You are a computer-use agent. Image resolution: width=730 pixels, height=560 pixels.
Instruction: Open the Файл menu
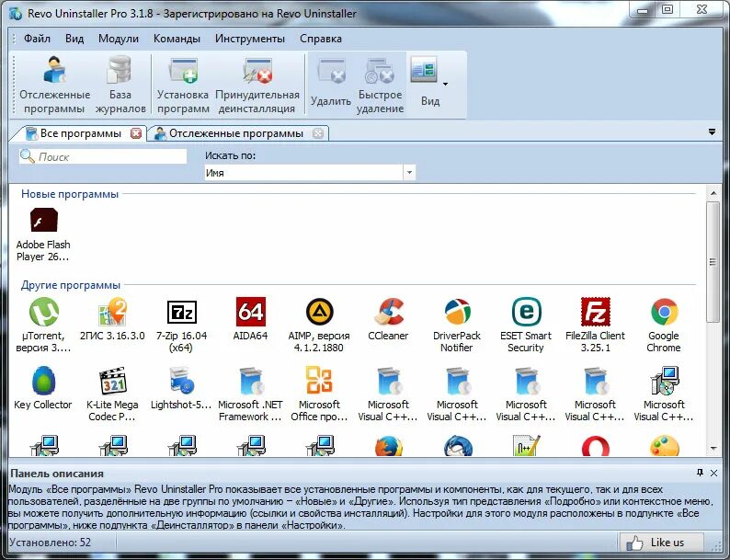[x=37, y=39]
